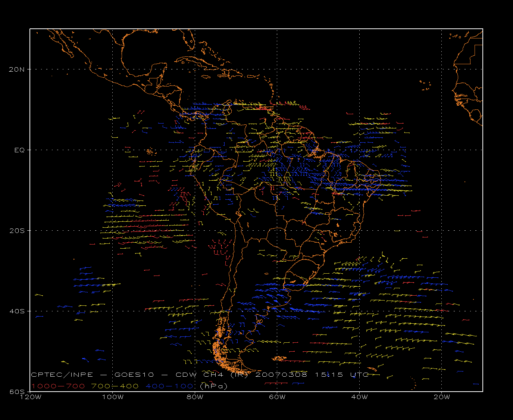Screen dimensions: 513x420
Task: Click the 40S latitude axis label
Action: [x=18, y=311]
